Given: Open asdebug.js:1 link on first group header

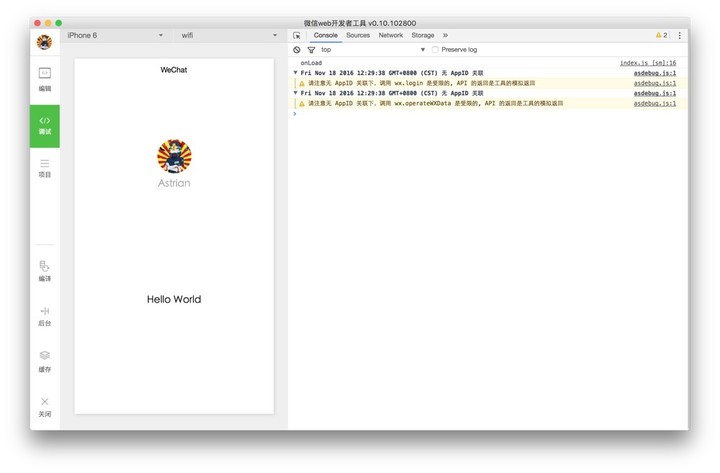Looking at the screenshot, I should pos(655,73).
